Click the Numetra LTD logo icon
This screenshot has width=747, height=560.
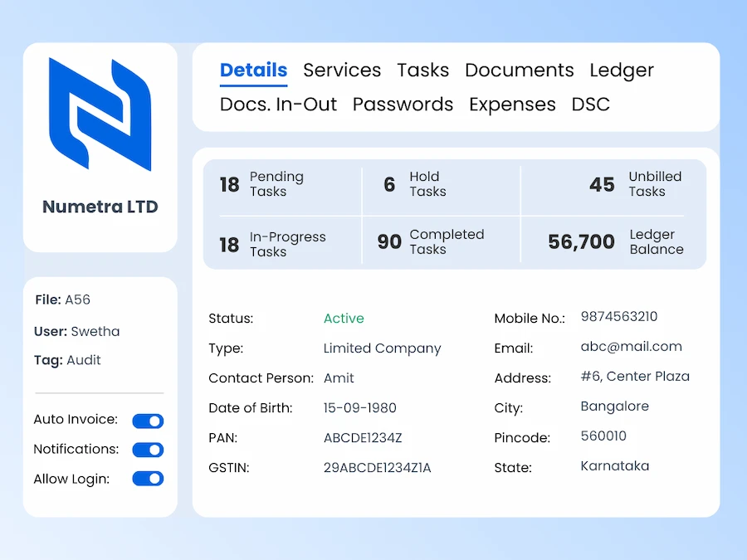pos(100,114)
